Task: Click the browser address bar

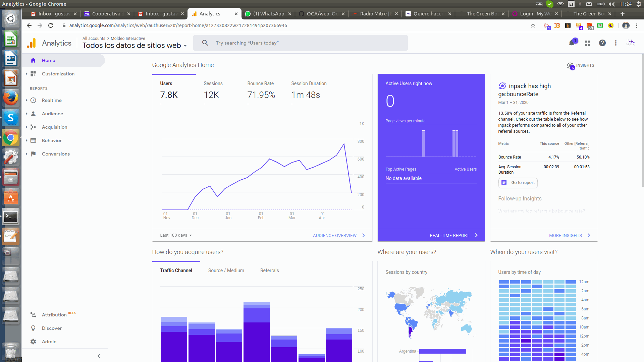Action: 295,25
